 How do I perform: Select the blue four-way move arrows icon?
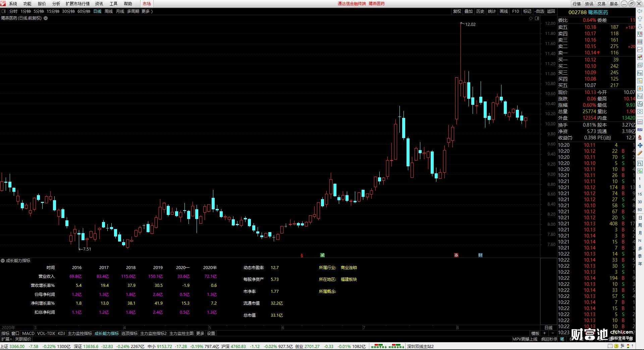640,145
